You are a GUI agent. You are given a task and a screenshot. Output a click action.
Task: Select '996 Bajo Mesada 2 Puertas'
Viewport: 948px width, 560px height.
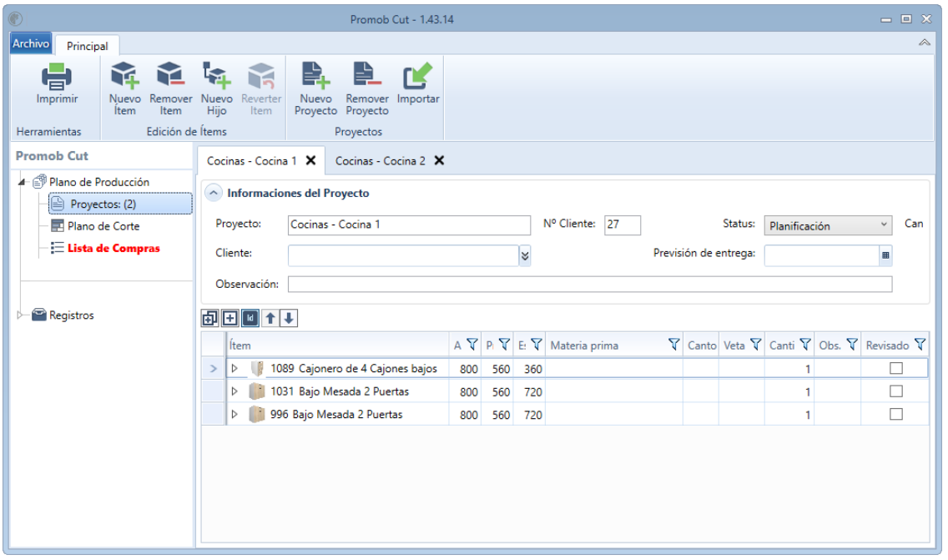[336, 414]
